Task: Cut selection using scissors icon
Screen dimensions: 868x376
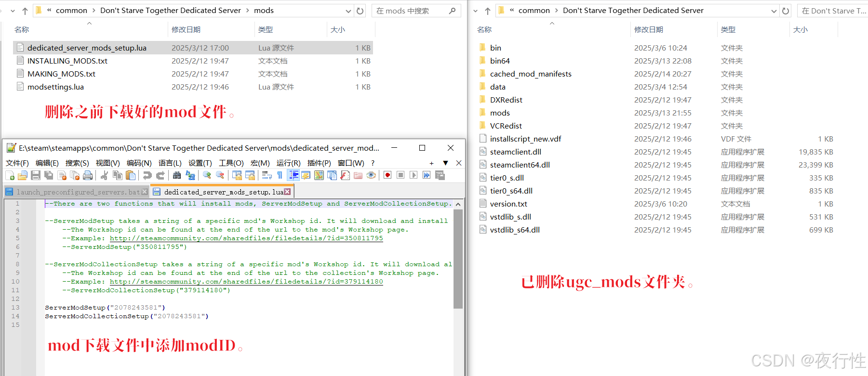Action: pos(104,175)
